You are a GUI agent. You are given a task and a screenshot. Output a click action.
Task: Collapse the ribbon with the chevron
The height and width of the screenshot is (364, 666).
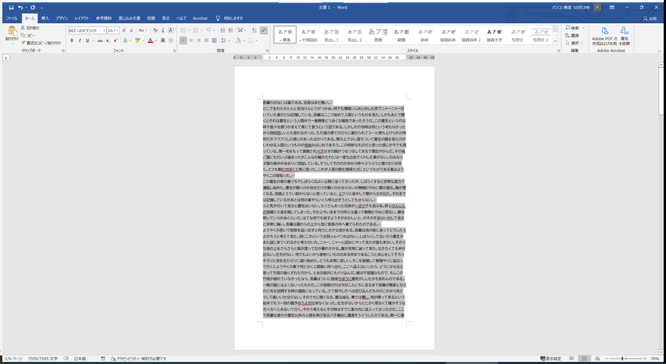(x=659, y=51)
